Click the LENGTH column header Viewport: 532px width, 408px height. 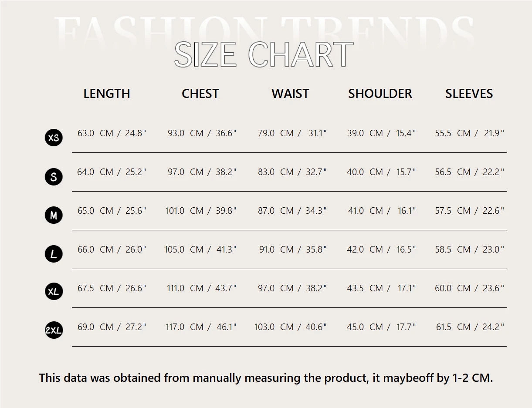point(107,94)
